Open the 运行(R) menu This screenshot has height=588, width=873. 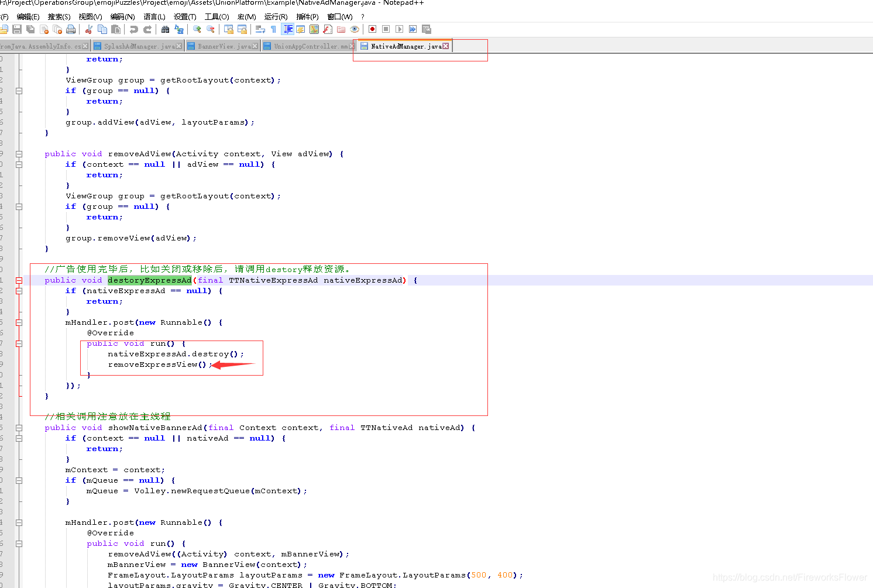[276, 16]
